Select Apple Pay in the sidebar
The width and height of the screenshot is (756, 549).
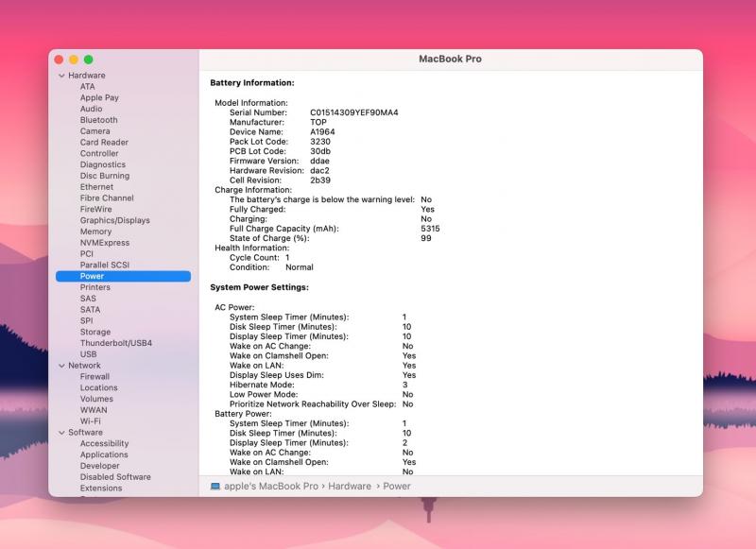tap(99, 97)
